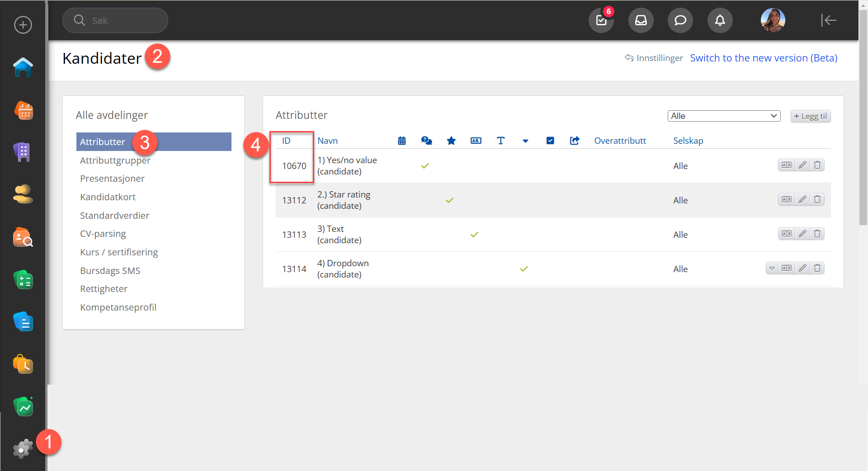
Task: Select Attributtgrupper in the menu
Action: coord(115,160)
